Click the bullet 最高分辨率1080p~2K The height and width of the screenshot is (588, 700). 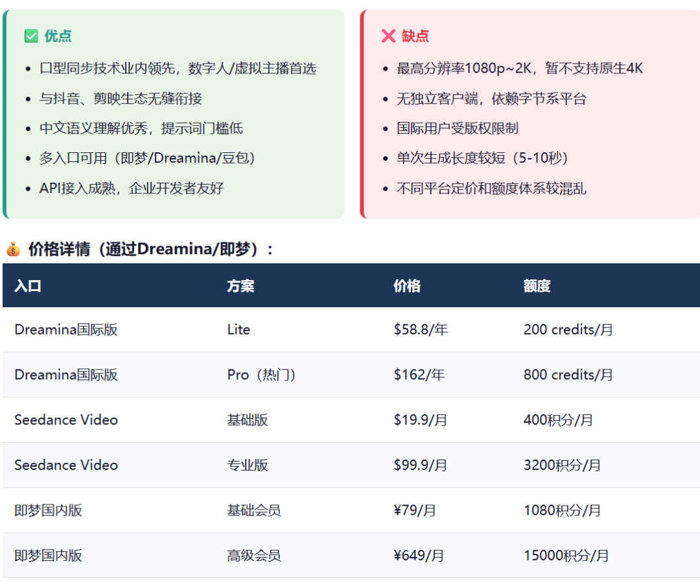(x=520, y=68)
